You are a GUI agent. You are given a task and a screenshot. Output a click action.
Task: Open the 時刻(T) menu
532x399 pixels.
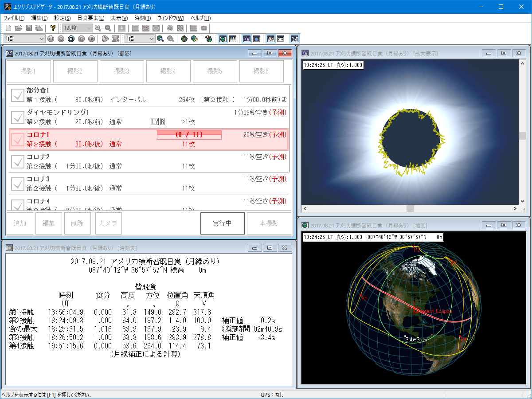tap(142, 18)
